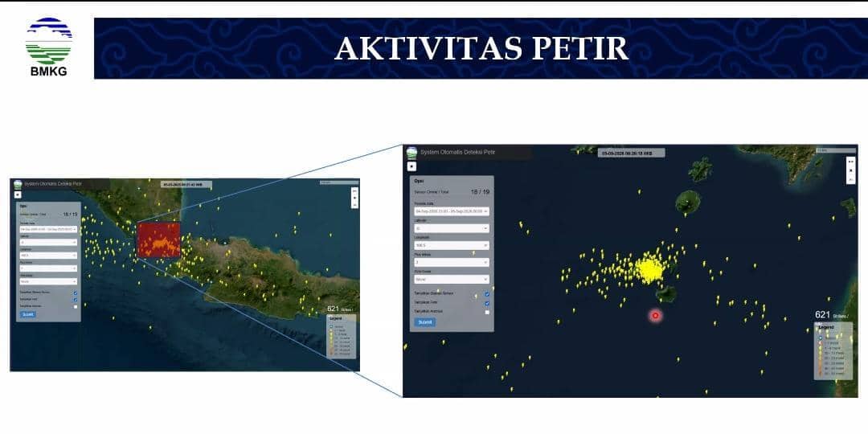This screenshot has height=434, width=868.
Task: Click Submit in the smaller map's panel
Action: [28, 314]
